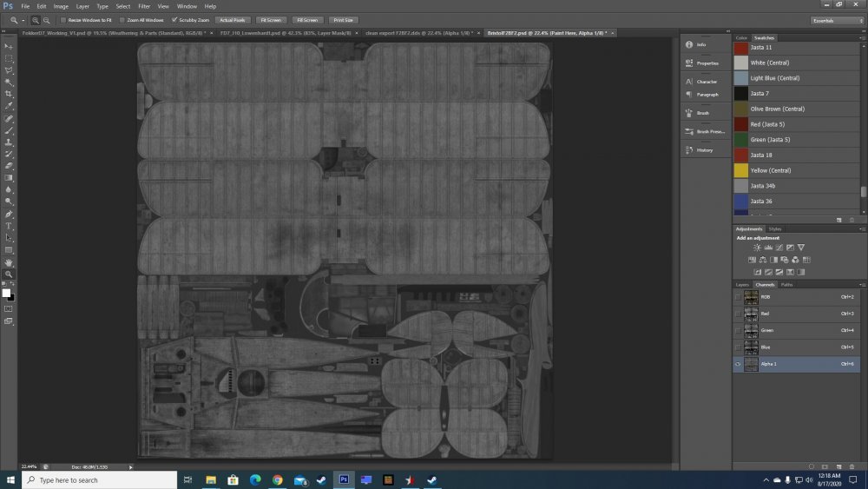Add a Brightness/Contrast adjustment
This screenshot has height=489, width=868.
(757, 248)
